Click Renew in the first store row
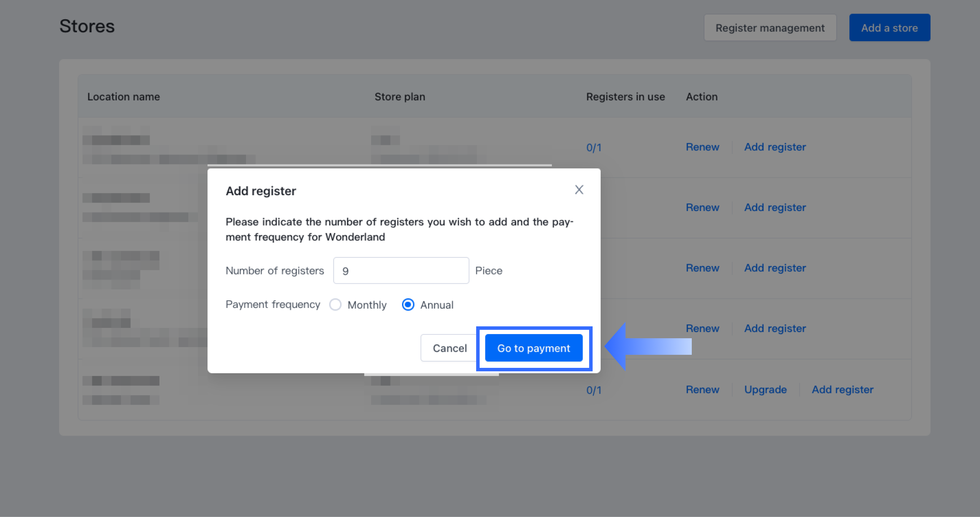980x517 pixels. click(702, 147)
